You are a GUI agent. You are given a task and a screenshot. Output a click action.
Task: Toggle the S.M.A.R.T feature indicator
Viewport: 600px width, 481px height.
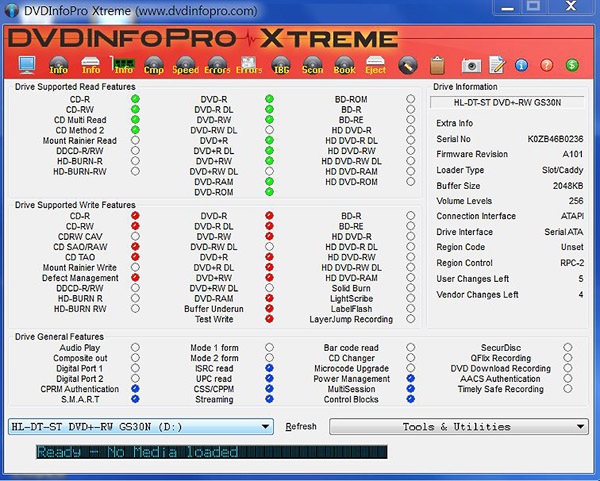135,399
